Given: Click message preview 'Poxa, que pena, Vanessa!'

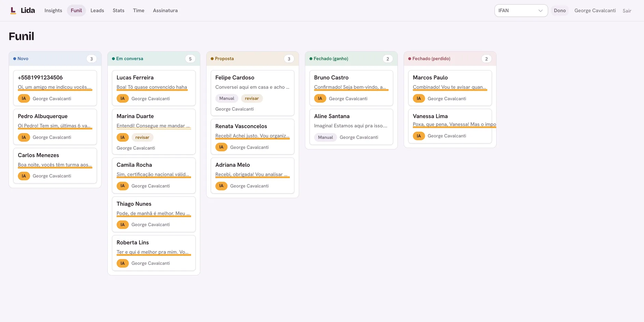Looking at the screenshot, I should (x=454, y=124).
